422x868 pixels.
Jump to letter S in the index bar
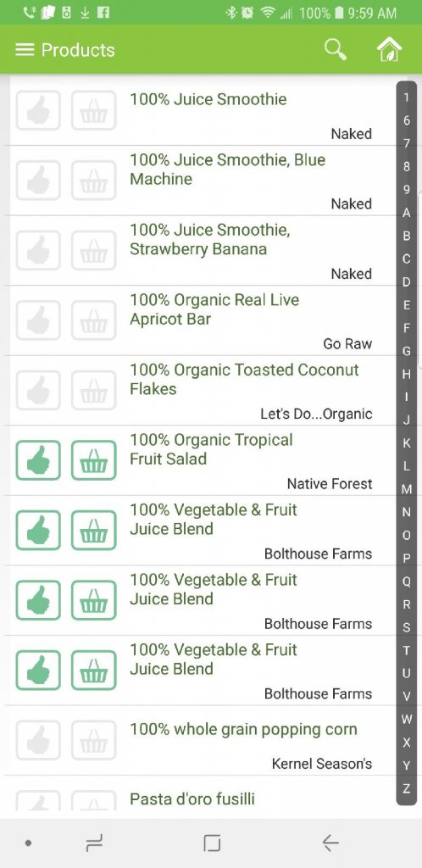tap(407, 628)
